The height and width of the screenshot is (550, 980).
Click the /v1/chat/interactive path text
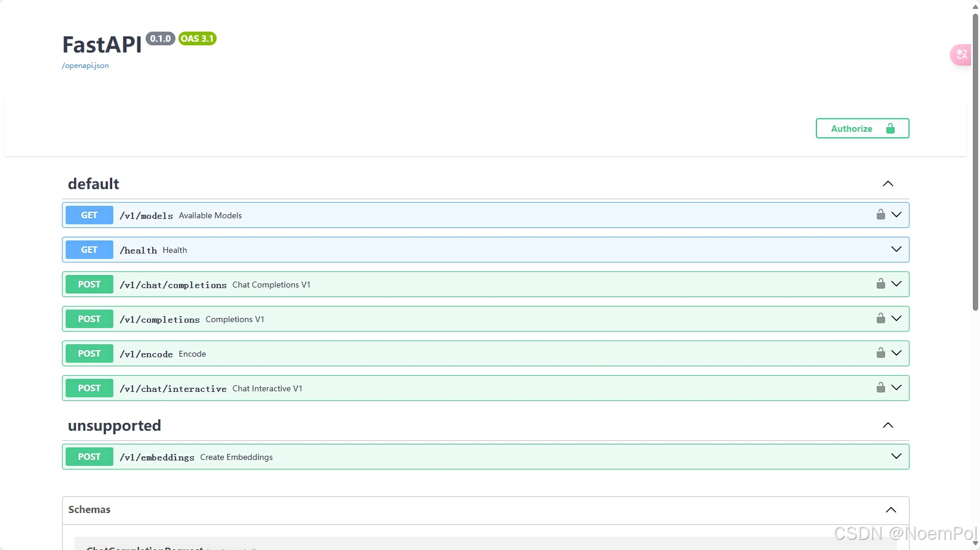pyautogui.click(x=173, y=389)
